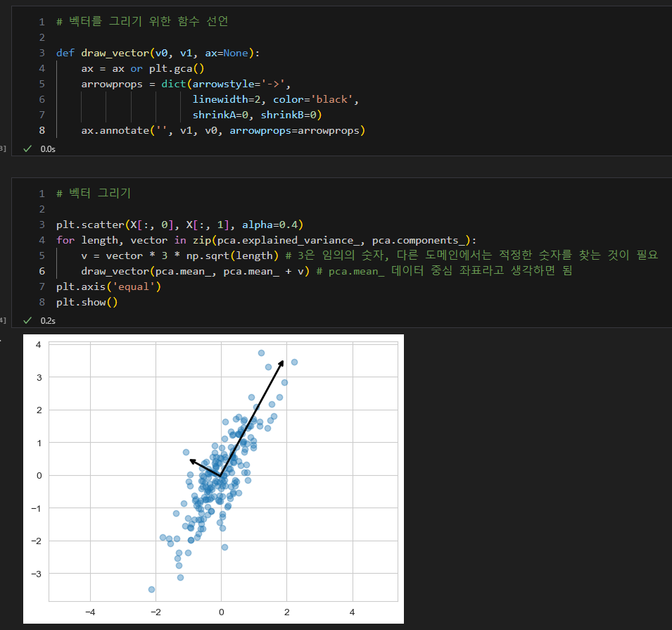Screen dimensions: 672x630
Task: Click 'alpha=0.4' in the scatter call
Action: coord(270,225)
